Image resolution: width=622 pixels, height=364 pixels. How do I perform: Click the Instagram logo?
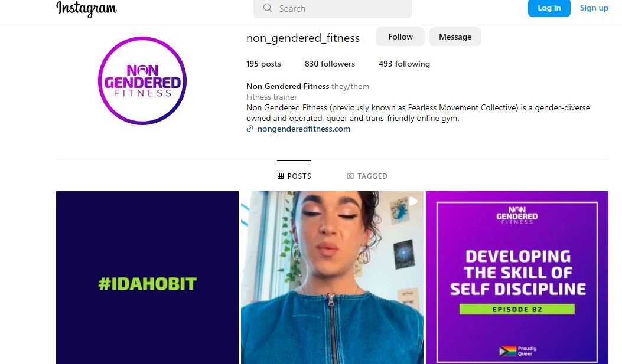click(86, 8)
